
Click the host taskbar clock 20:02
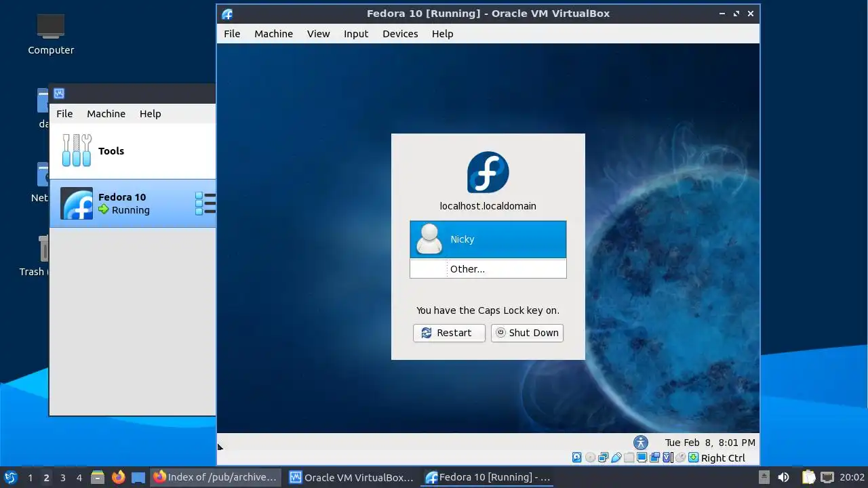(852, 477)
